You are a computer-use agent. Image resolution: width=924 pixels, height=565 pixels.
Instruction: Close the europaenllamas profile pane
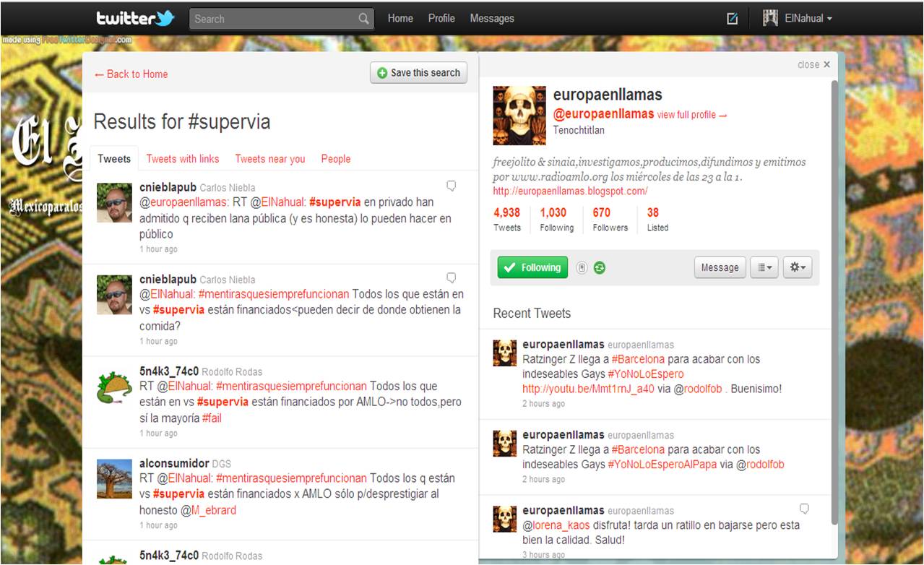(813, 64)
